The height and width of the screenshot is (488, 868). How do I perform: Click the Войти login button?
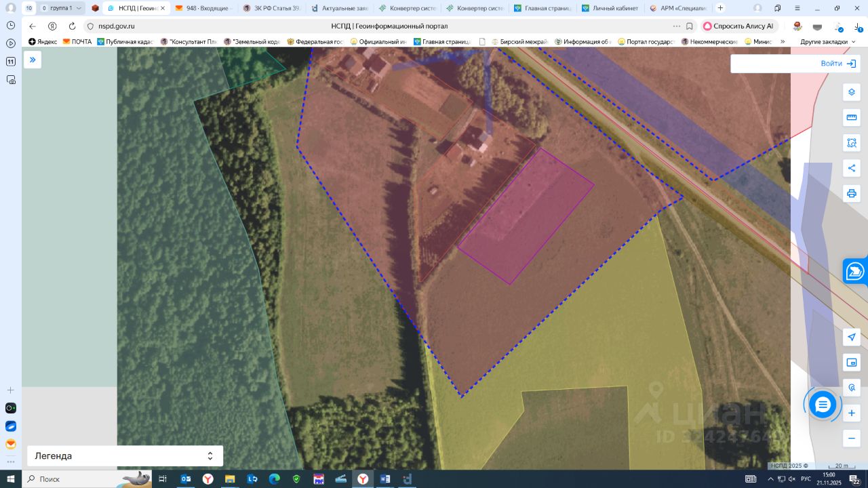[x=839, y=63]
